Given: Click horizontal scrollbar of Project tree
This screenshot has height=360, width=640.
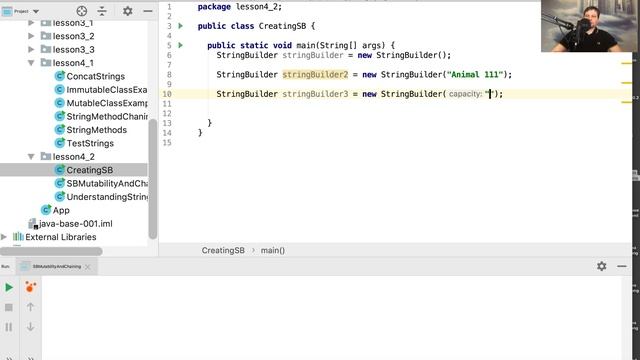Looking at the screenshot, I should 51,251.
